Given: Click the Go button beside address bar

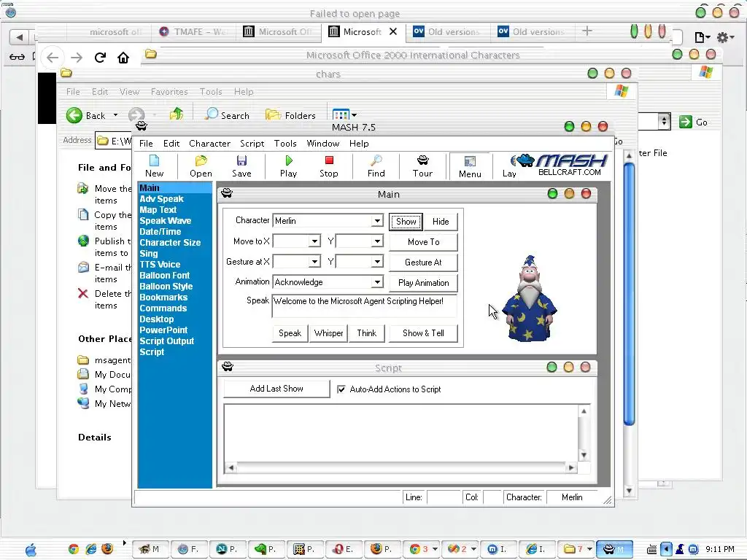Looking at the screenshot, I should coord(693,122).
